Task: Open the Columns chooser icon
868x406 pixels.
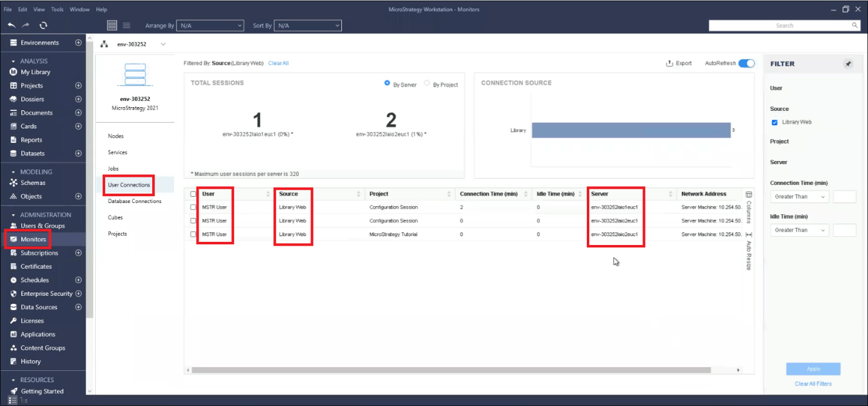Action: point(748,194)
